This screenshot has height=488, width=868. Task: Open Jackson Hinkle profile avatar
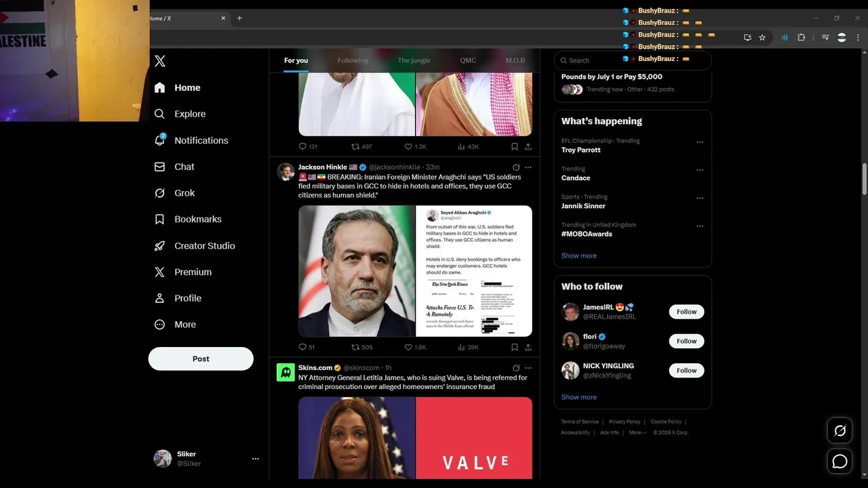pyautogui.click(x=285, y=171)
